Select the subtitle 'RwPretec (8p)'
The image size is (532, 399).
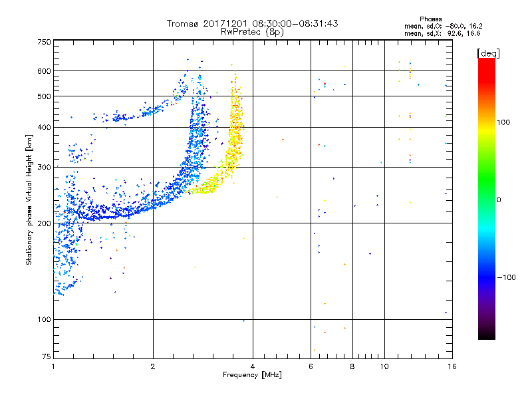253,32
